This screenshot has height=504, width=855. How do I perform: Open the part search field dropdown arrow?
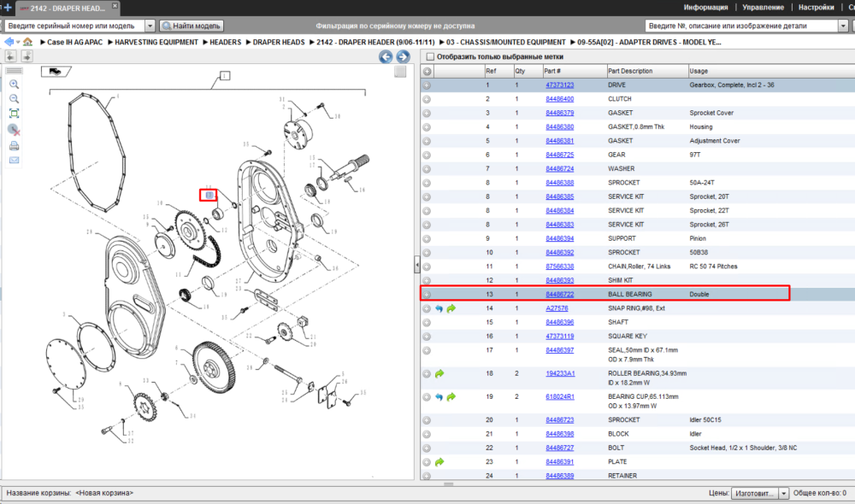pyautogui.click(x=843, y=26)
